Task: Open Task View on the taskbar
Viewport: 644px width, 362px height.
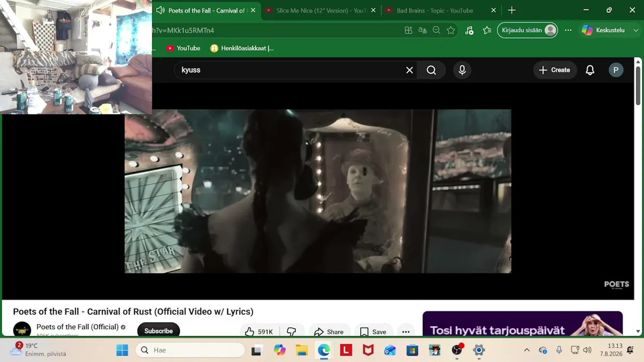Action: point(256,350)
